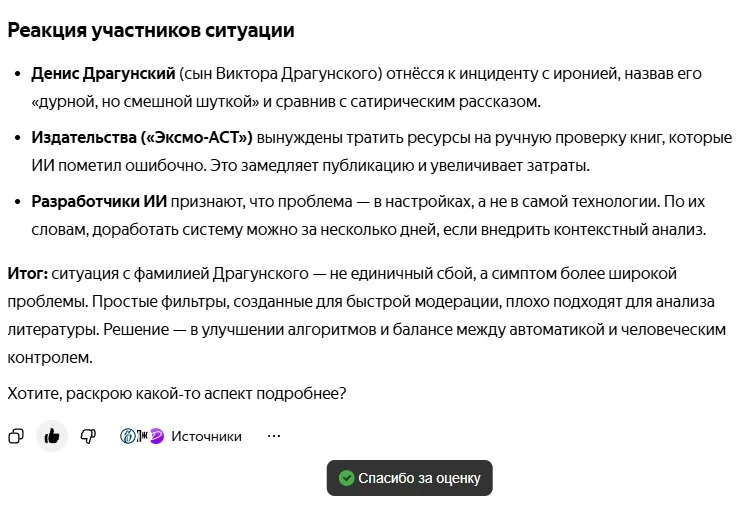Click the question Хотите, раскрою какой-то аспект подробнее?
Viewport: 745px width, 512px height.
click(x=177, y=394)
